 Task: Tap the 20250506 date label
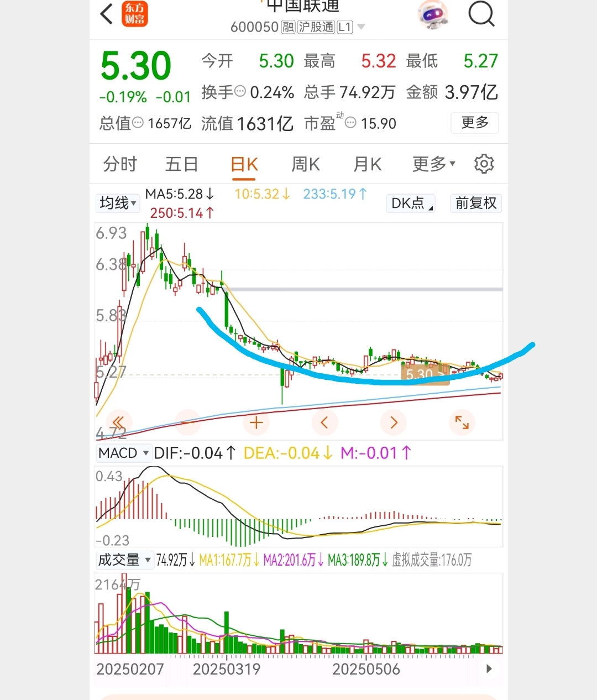pyautogui.click(x=366, y=669)
